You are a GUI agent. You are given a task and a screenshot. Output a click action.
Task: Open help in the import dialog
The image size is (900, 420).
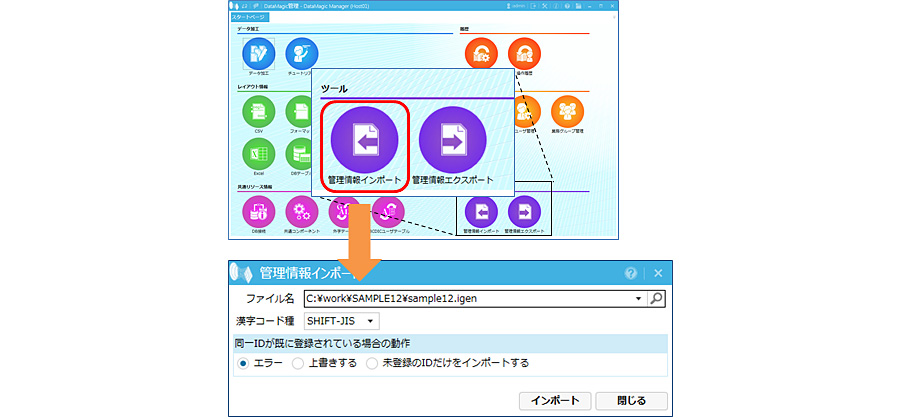click(x=631, y=273)
